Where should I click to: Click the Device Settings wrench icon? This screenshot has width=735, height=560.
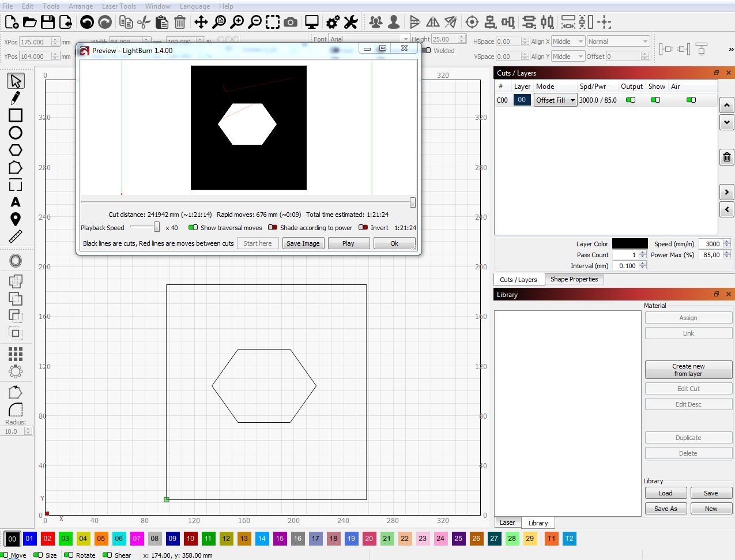click(x=350, y=22)
